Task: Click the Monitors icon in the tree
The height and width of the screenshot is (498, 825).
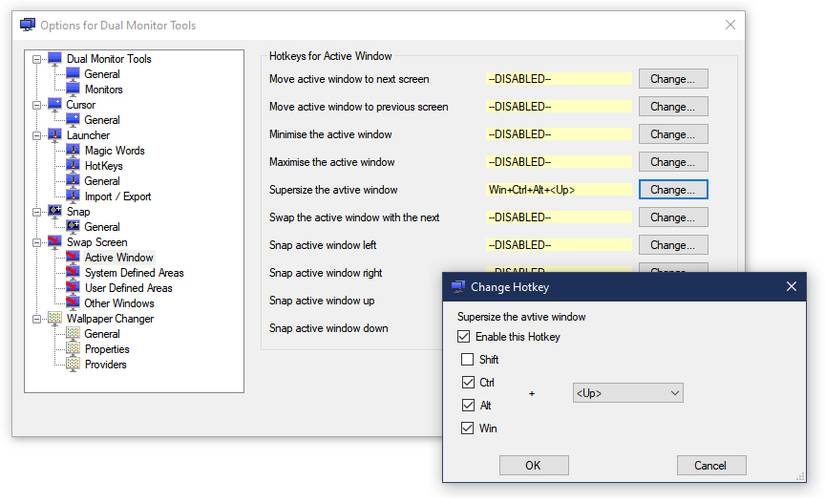Action: (73, 89)
